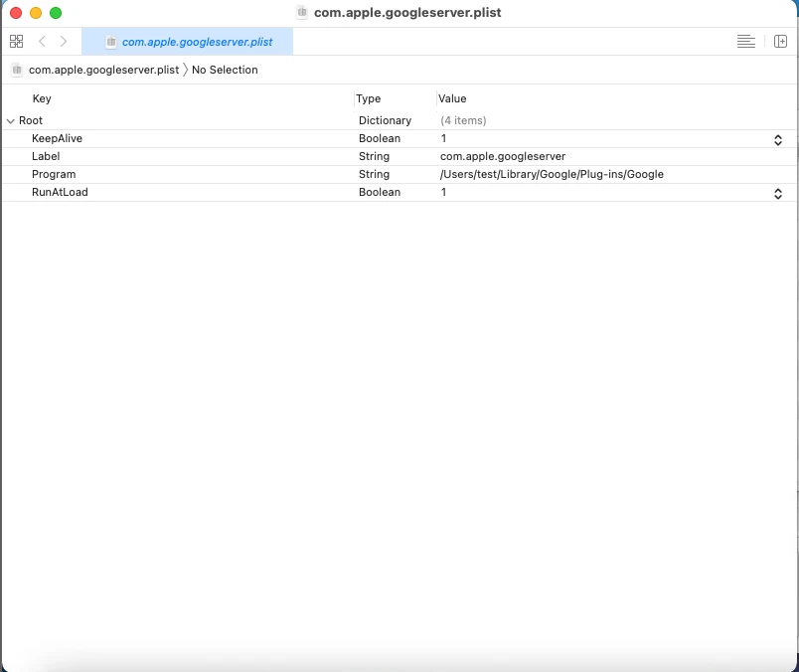
Task: Click the Program path value field
Action: [x=552, y=175]
